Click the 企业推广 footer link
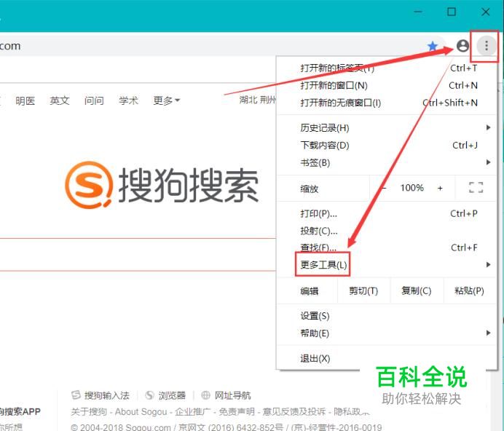This screenshot has height=431, width=504. (192, 412)
